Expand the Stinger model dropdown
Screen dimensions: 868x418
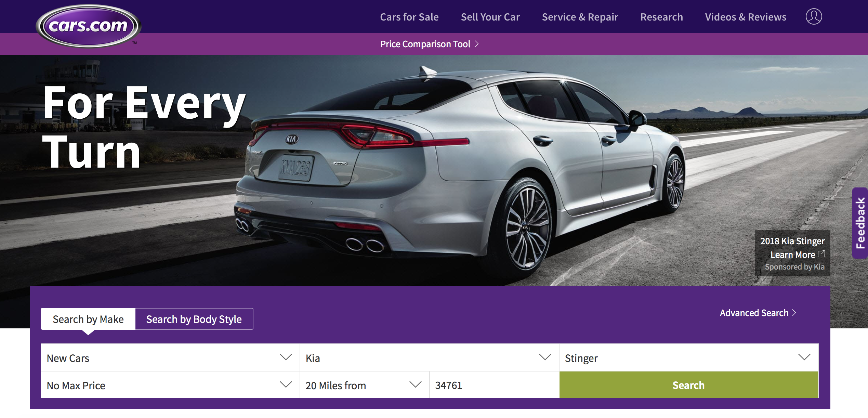[x=689, y=357]
